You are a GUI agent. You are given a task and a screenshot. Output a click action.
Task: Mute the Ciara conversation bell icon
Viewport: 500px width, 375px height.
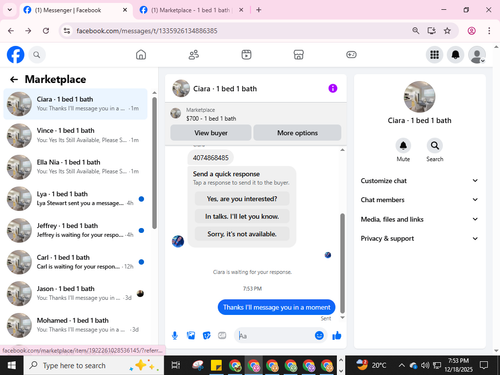[x=403, y=146]
